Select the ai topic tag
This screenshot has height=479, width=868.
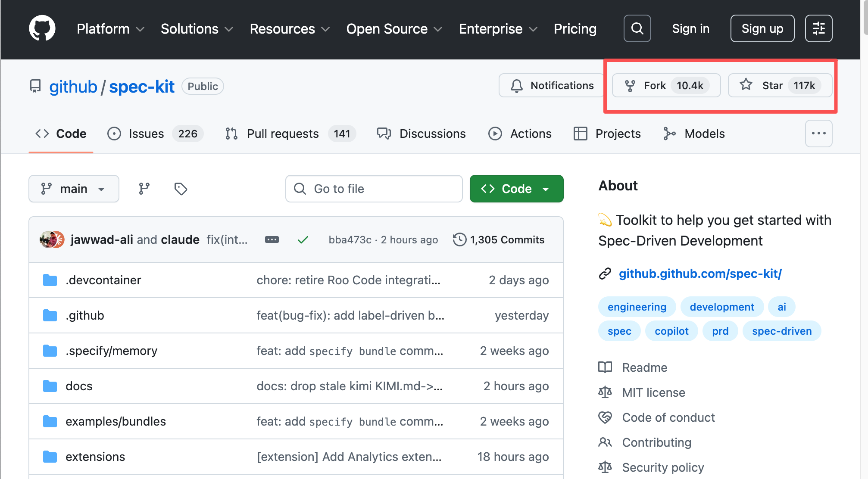pos(782,307)
